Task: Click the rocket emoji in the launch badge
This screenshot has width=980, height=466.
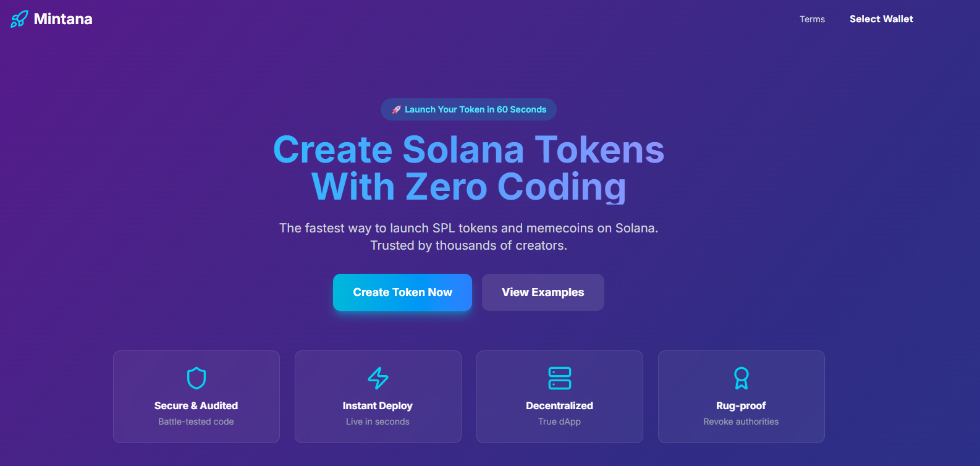Action: point(396,109)
